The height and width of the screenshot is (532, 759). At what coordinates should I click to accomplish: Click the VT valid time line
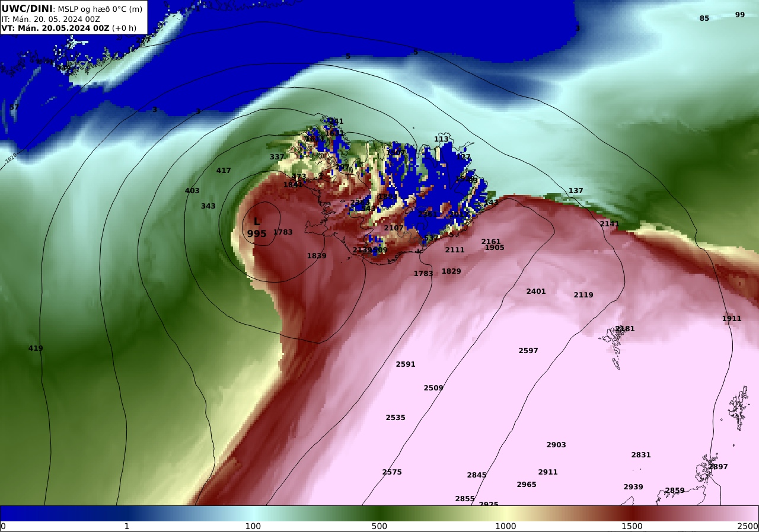69,28
